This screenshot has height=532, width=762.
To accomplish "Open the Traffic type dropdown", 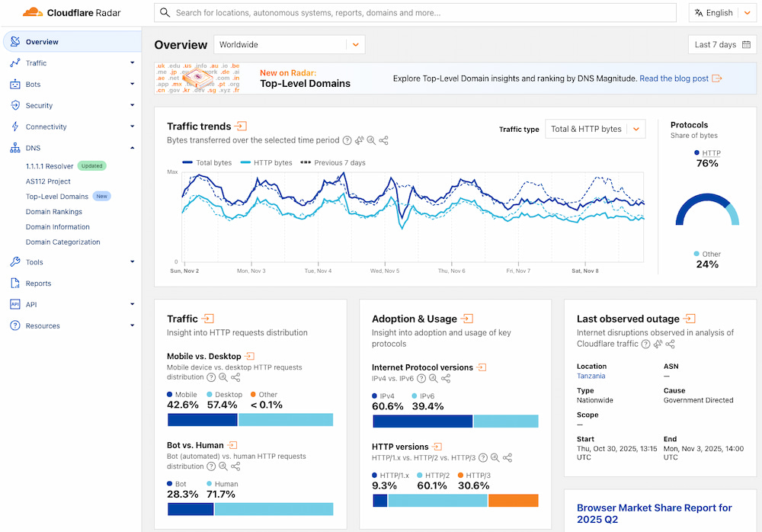I will (595, 129).
